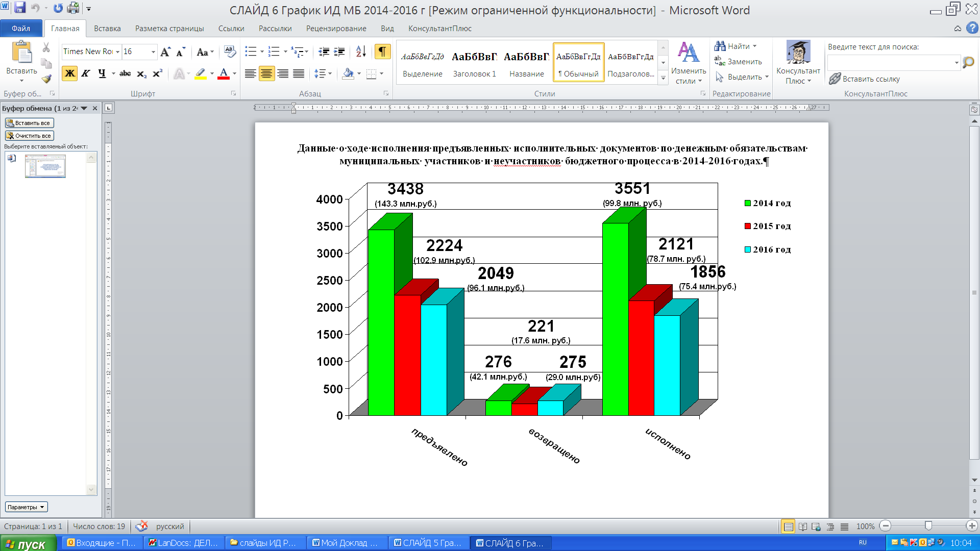
Task: Select justify text alignment icon
Action: click(x=299, y=73)
